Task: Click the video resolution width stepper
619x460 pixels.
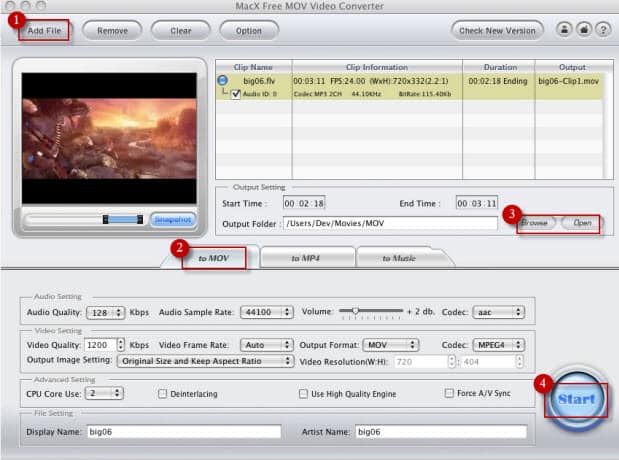Action: tap(452, 361)
